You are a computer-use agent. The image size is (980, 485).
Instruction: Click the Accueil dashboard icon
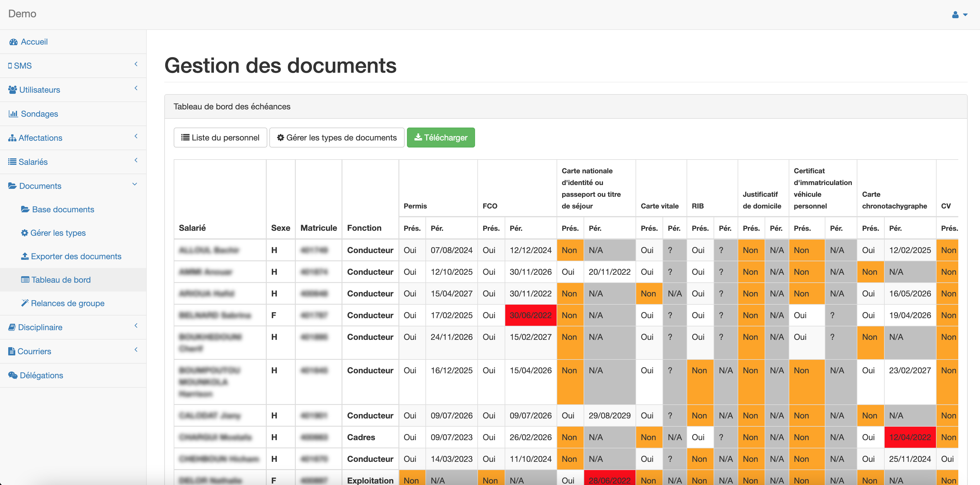[13, 42]
